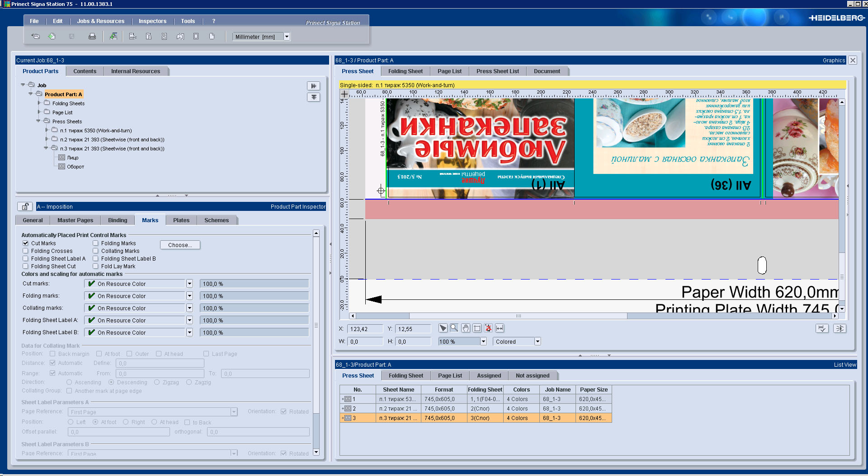This screenshot has width=868, height=476.
Task: Enable Folding Sheet Label B checkbox
Action: pyautogui.click(x=95, y=259)
